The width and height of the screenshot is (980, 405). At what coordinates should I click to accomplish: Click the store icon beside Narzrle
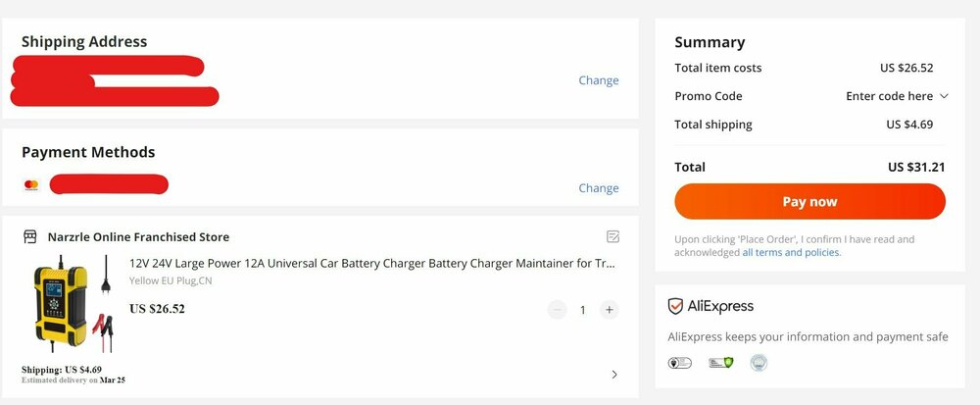coord(30,236)
